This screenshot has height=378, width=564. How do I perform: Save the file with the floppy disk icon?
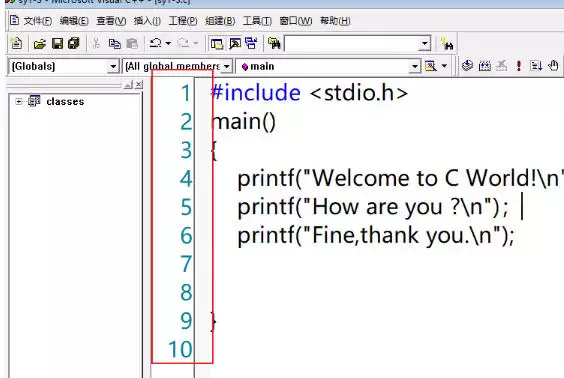[58, 44]
